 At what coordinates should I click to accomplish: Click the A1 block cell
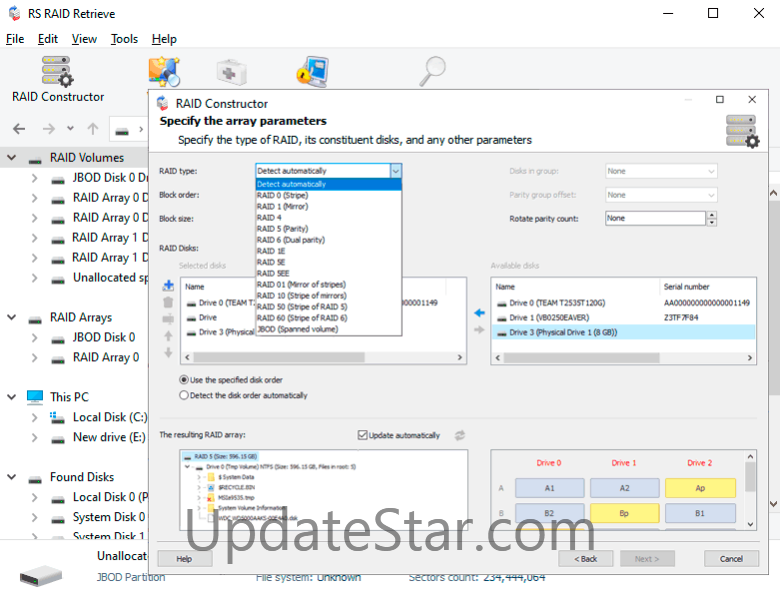tap(550, 488)
